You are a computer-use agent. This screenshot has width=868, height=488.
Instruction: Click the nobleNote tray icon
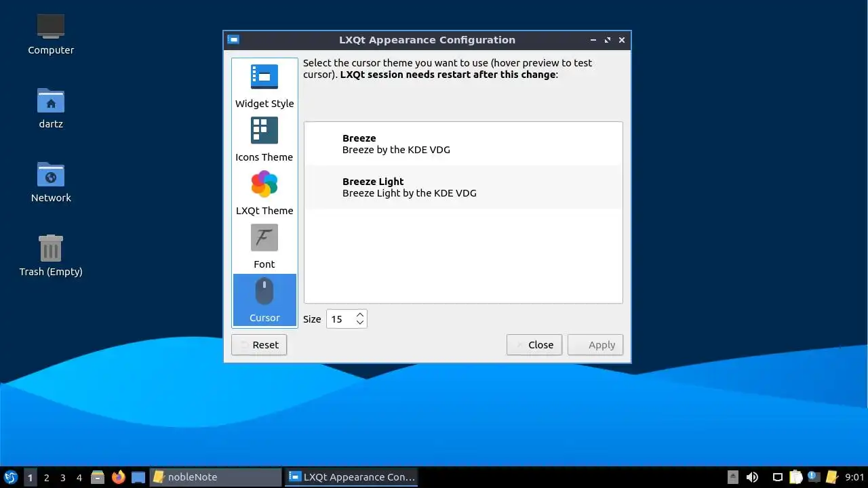[831, 477]
